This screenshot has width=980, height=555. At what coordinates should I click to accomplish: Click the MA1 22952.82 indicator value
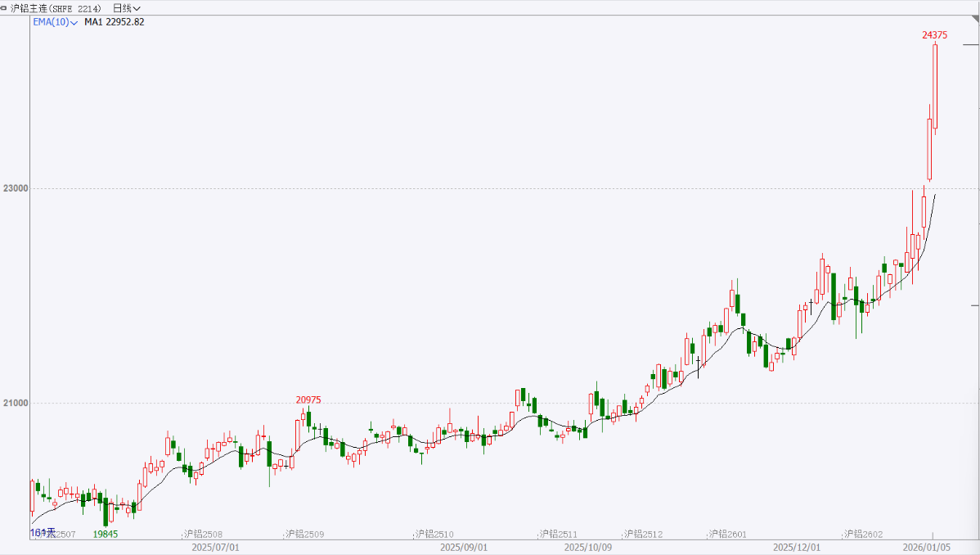click(115, 22)
